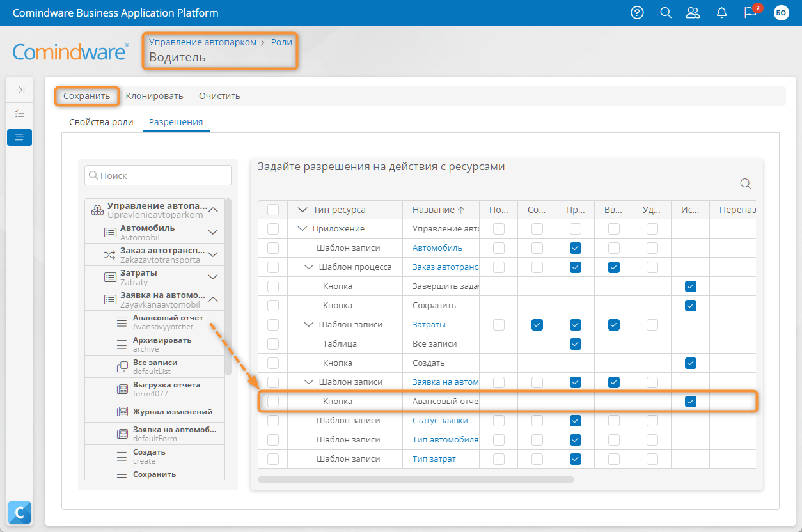This screenshot has height=532, width=802.
Task: Click the Тип ресурса column header
Action: pyautogui.click(x=340, y=210)
